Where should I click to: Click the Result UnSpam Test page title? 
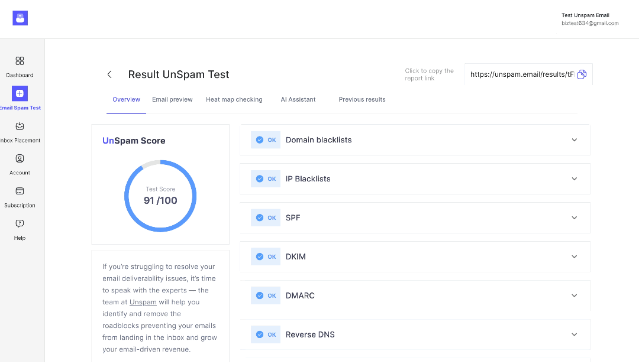click(179, 74)
